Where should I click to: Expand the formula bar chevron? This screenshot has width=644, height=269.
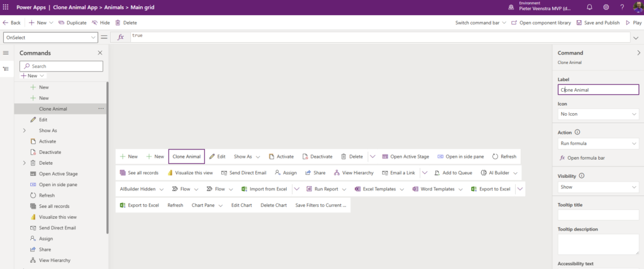tap(637, 37)
